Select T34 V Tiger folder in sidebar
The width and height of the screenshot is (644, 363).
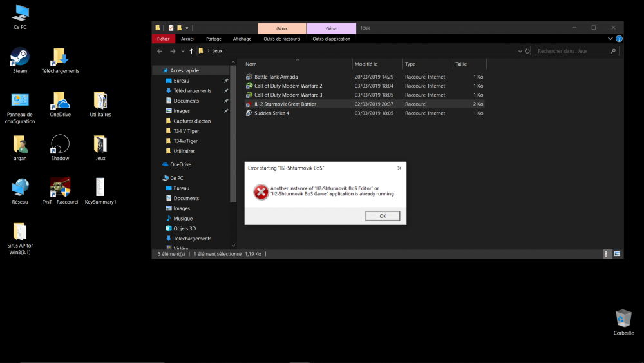coord(186,131)
